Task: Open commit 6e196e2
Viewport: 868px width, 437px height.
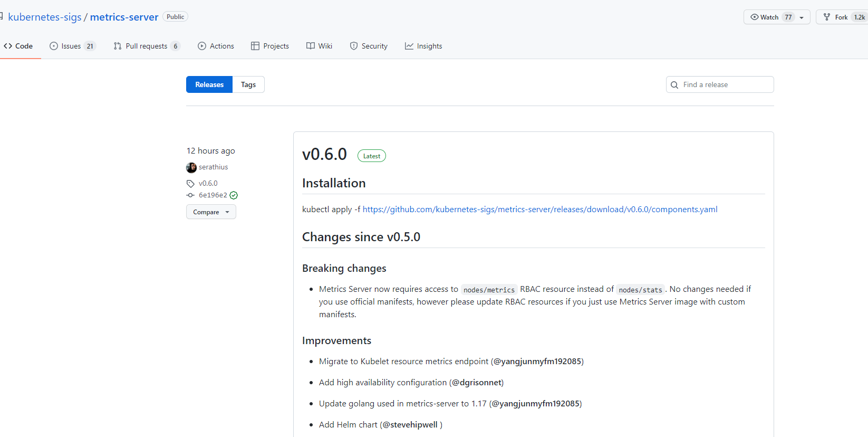Action: coord(213,195)
